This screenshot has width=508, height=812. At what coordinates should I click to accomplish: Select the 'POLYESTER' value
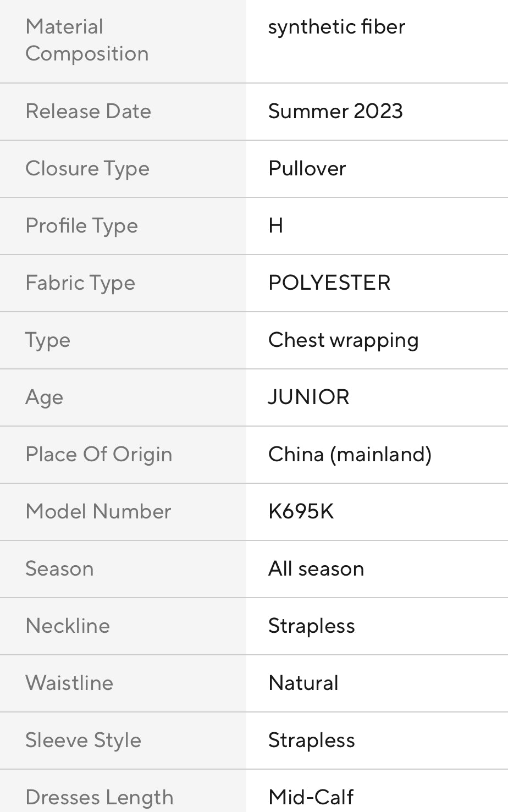pyautogui.click(x=329, y=283)
